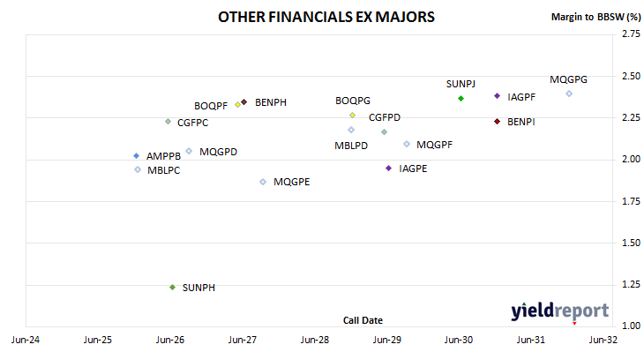Click the Call Date axis label

tap(363, 320)
